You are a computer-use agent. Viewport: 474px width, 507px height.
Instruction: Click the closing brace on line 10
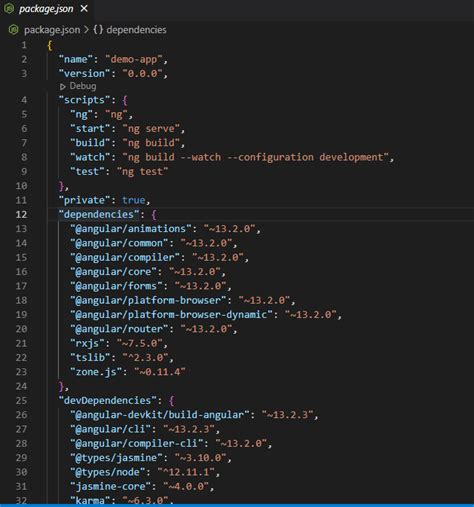pyautogui.click(x=61, y=186)
